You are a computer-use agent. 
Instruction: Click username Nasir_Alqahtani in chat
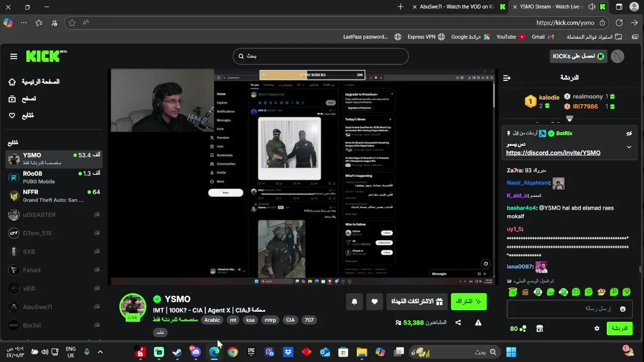click(528, 183)
